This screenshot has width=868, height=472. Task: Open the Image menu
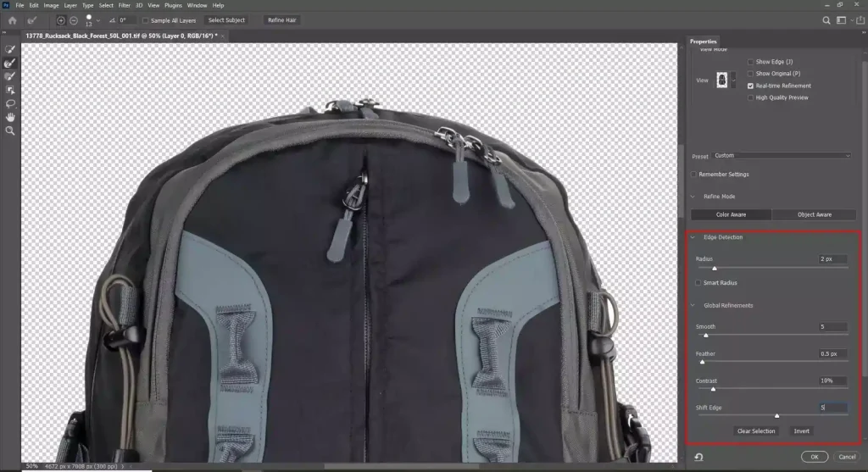point(51,6)
